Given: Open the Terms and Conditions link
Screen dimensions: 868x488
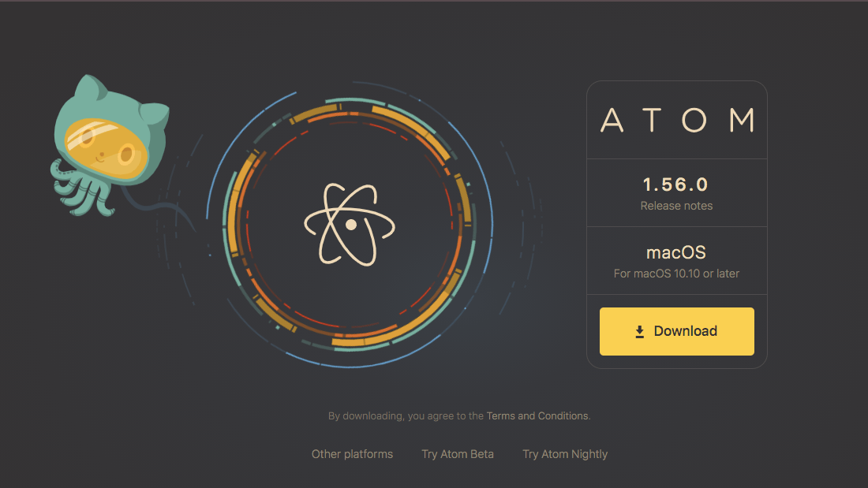Looking at the screenshot, I should click(537, 416).
